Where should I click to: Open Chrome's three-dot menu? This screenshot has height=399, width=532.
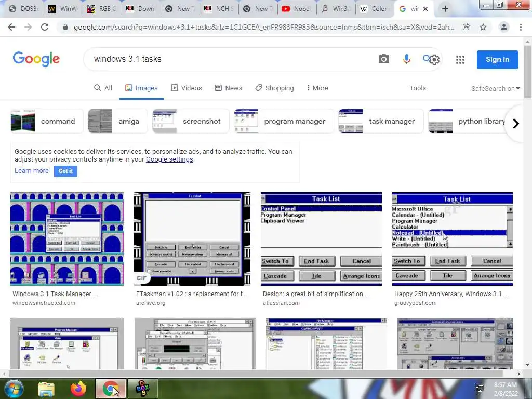521,27
